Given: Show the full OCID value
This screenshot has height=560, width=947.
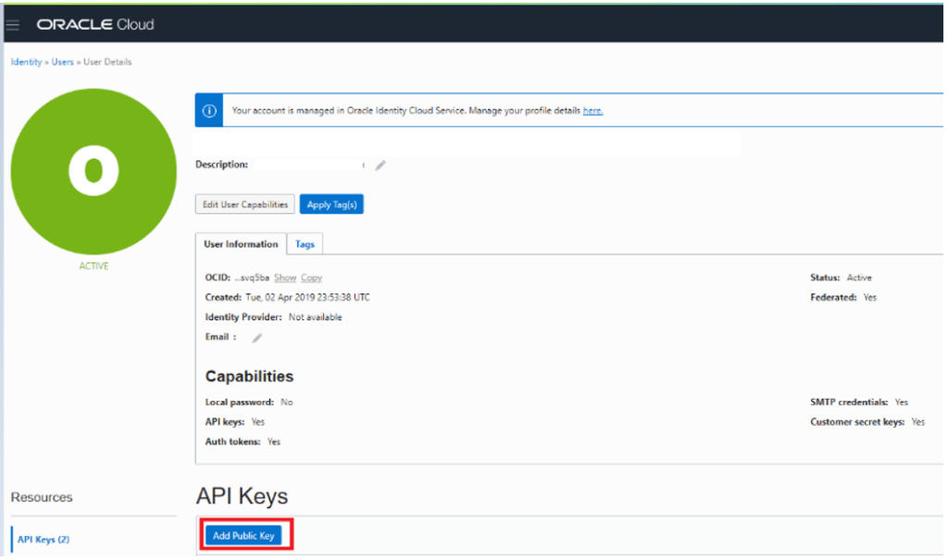Looking at the screenshot, I should (285, 278).
